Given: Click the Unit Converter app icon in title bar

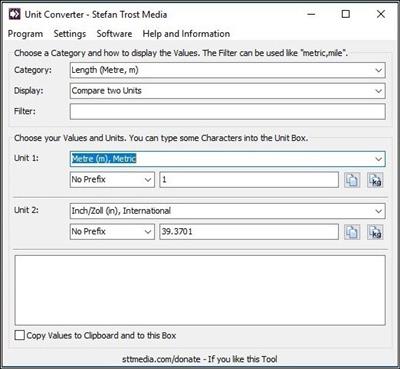Looking at the screenshot, I should [14, 14].
